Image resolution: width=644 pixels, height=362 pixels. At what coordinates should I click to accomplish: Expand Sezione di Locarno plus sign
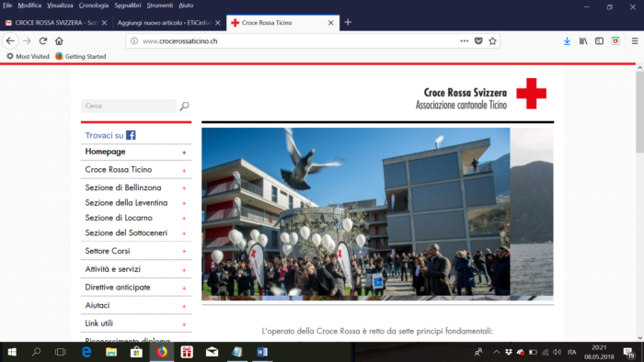coord(184,219)
